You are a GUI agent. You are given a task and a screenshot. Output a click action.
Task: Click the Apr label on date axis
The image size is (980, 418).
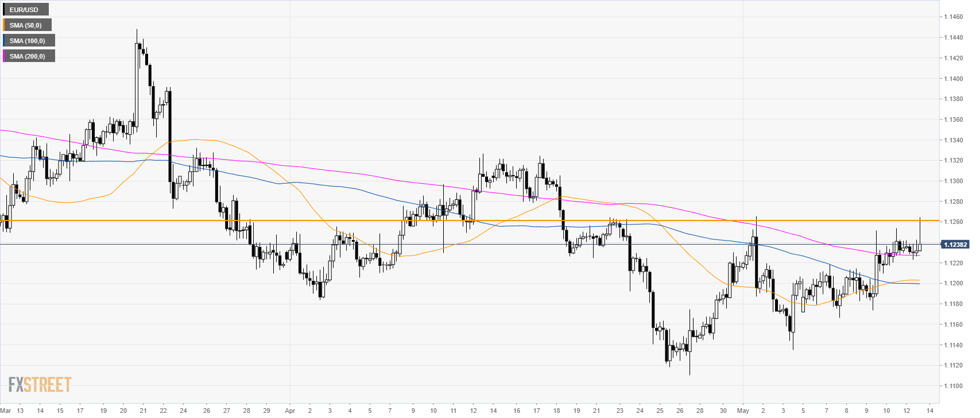point(289,411)
